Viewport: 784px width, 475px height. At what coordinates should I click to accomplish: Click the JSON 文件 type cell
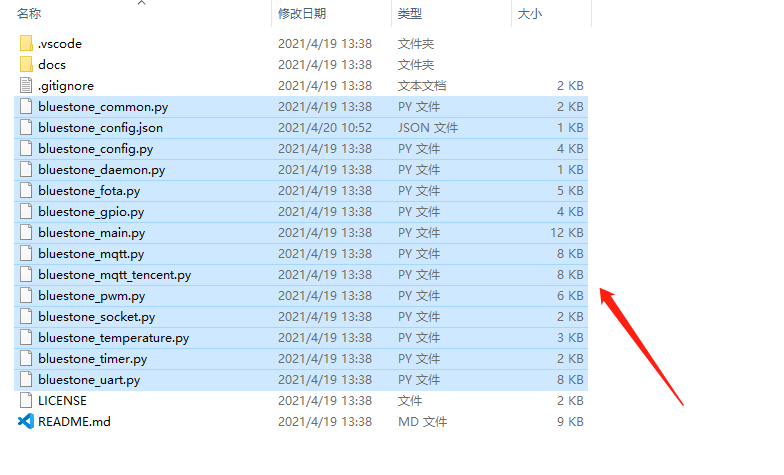[428, 128]
